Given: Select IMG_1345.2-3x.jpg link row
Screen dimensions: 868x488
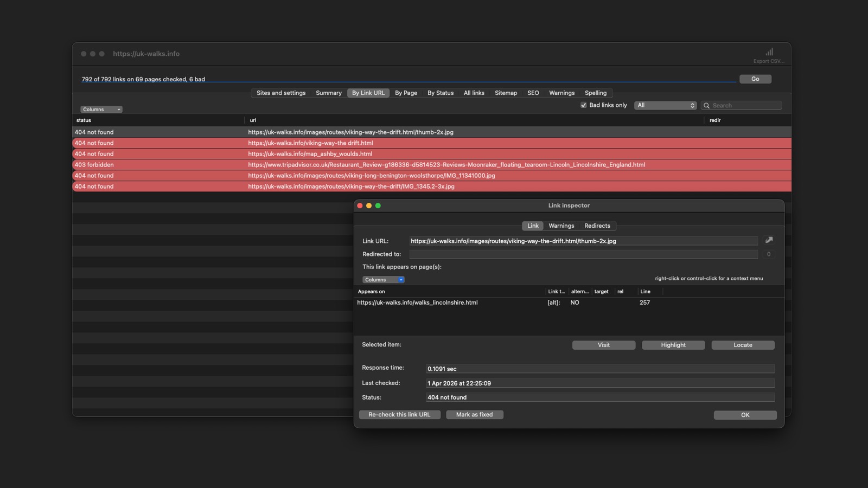Looking at the screenshot, I should 432,187.
